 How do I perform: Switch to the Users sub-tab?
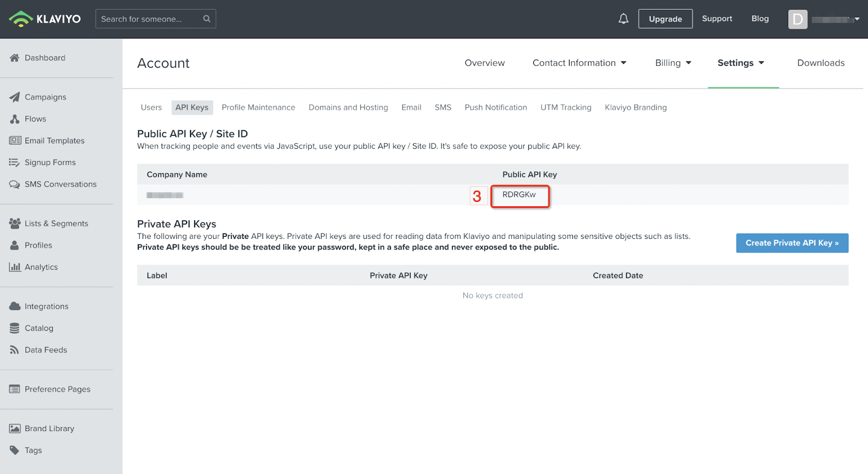[151, 108]
